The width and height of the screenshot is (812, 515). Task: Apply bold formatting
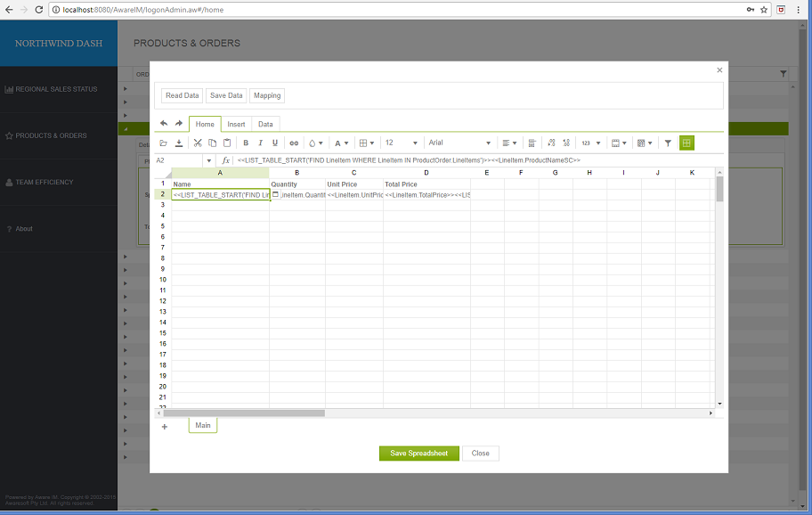pos(246,143)
